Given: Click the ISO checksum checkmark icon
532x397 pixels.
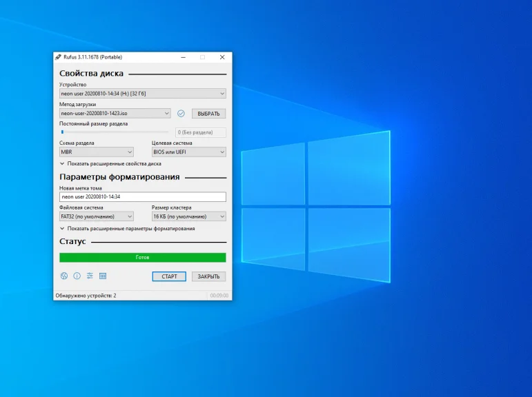Looking at the screenshot, I should [181, 114].
